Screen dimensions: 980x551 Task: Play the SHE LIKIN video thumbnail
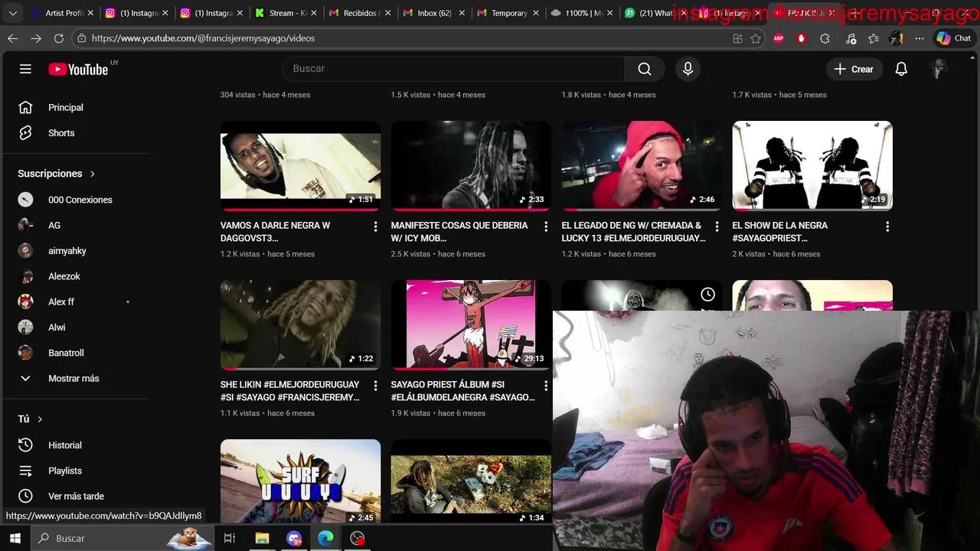coord(300,324)
